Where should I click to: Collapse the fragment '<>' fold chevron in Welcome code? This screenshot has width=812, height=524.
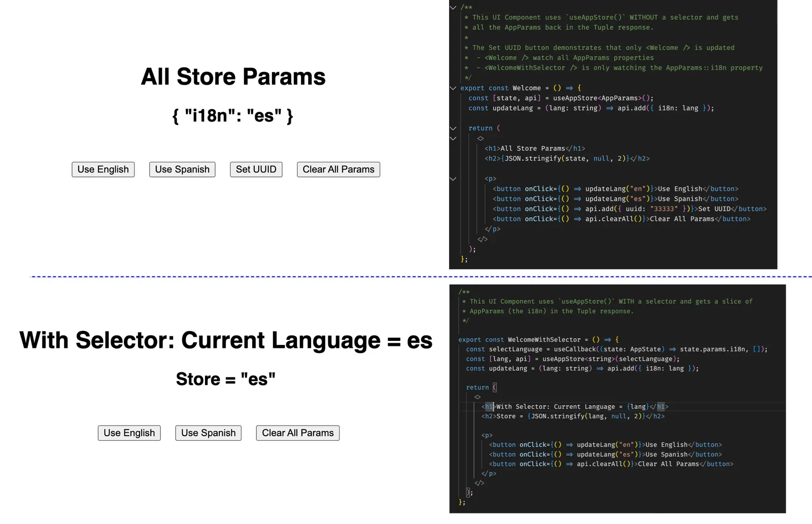453,138
